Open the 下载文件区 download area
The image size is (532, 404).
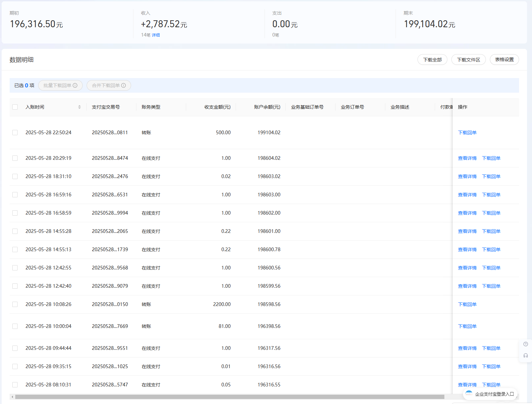pyautogui.click(x=468, y=60)
